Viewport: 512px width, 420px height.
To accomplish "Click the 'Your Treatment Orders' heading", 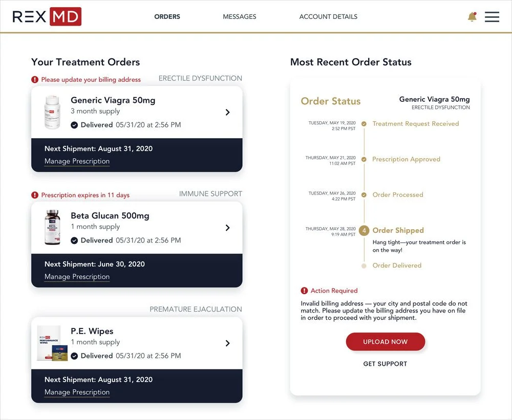I will 86,62.
